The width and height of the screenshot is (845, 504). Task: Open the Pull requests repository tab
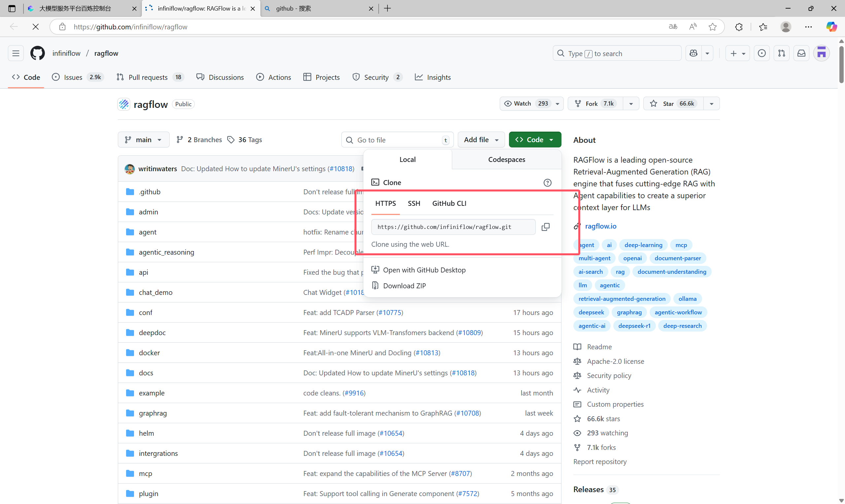148,78
